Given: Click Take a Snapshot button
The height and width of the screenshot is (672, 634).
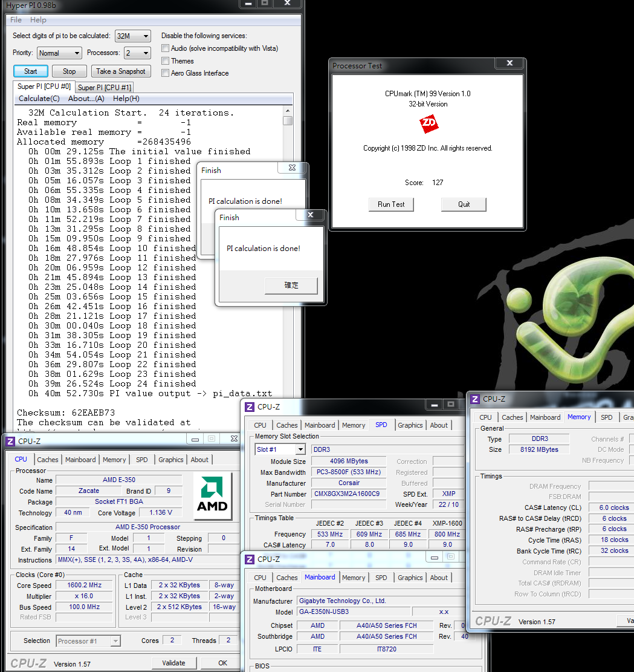Looking at the screenshot, I should 120,71.
